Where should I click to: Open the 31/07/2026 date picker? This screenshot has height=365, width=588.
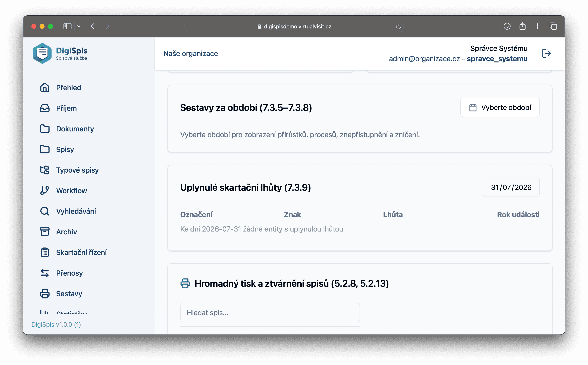(511, 187)
